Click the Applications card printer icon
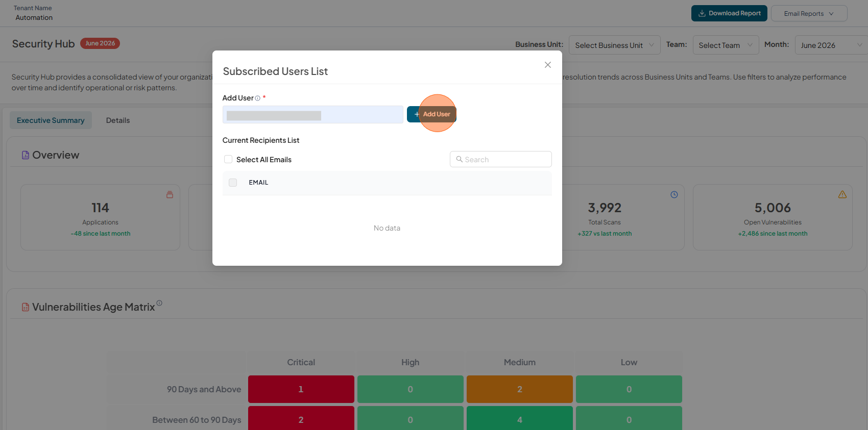The height and width of the screenshot is (430, 868). [x=170, y=194]
